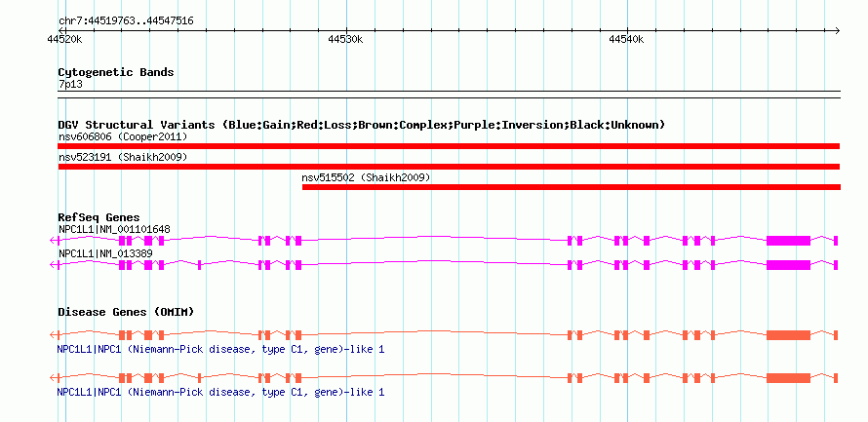Click the lower NPC1L1|NPC1 Niemann-Pick gene description
The width and height of the screenshot is (868, 422).
pos(220,392)
